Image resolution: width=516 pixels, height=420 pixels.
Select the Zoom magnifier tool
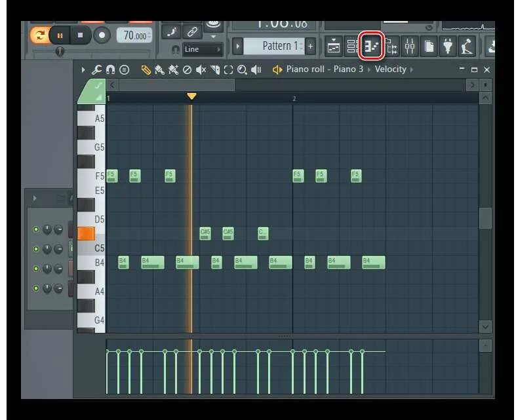(x=242, y=69)
